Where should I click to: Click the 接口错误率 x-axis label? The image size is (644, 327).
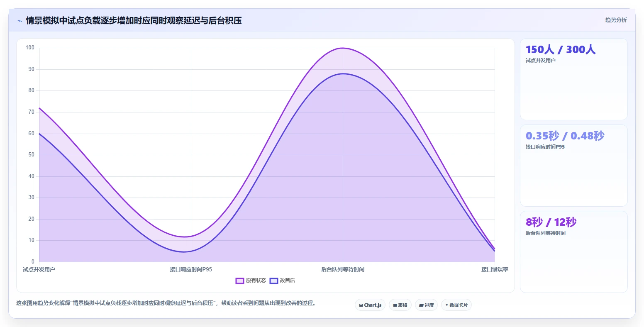pos(495,270)
